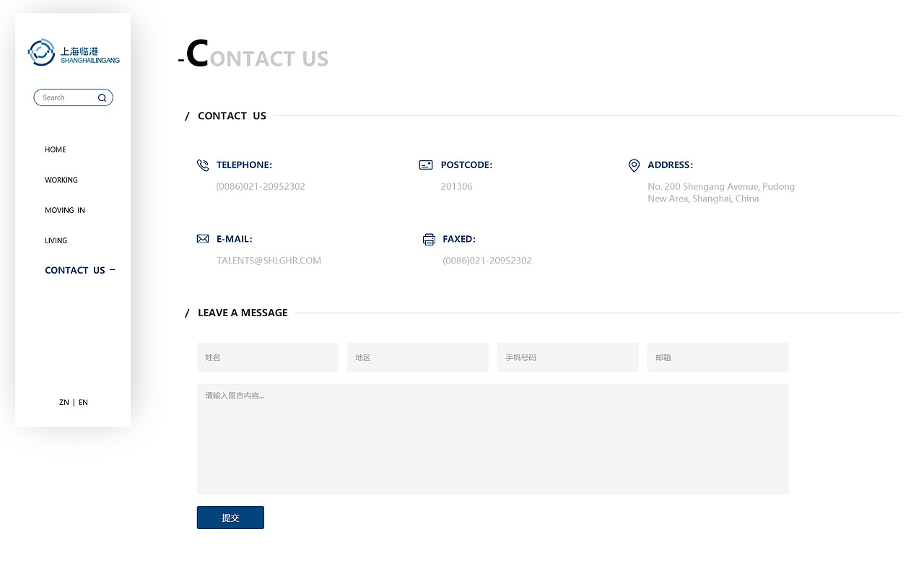924x584 pixels.
Task: Click the Shanghai Lingang logo
Action: (74, 52)
